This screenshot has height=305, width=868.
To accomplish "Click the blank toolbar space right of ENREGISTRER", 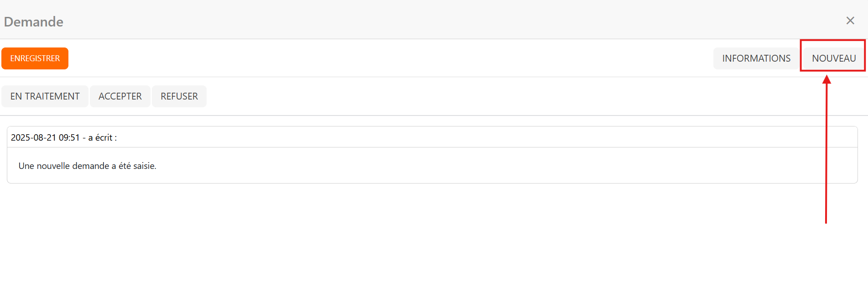I will [365, 58].
